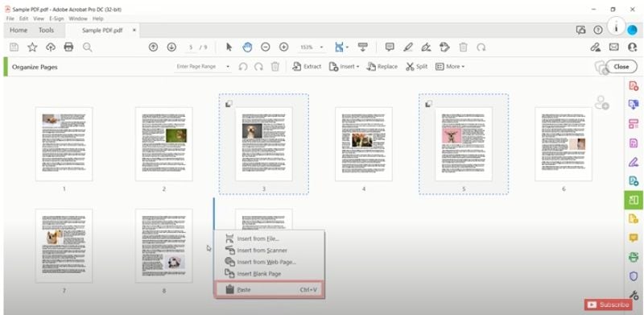The image size is (644, 315).
Task: Click the main toolbar rotate icon
Action: (x=481, y=48)
